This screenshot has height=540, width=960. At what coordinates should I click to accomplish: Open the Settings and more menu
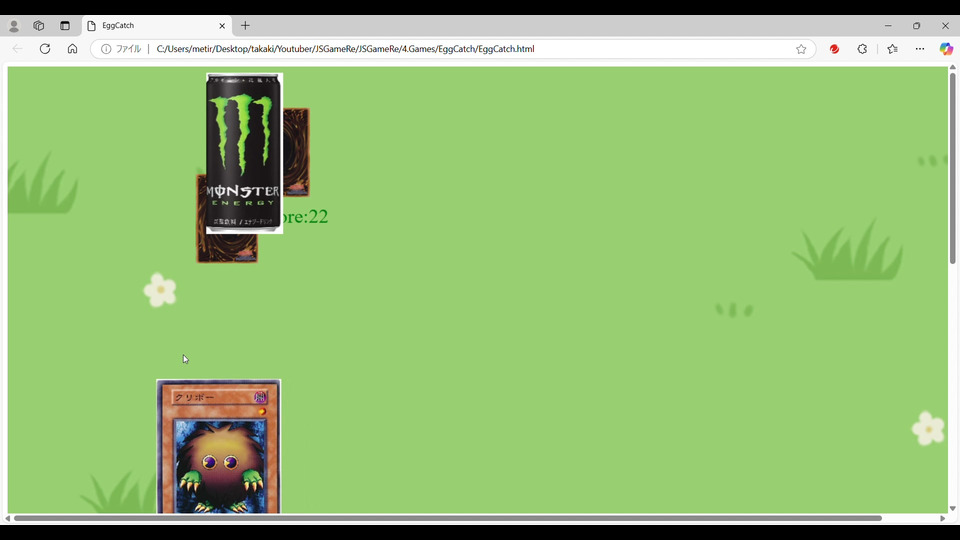point(920,49)
